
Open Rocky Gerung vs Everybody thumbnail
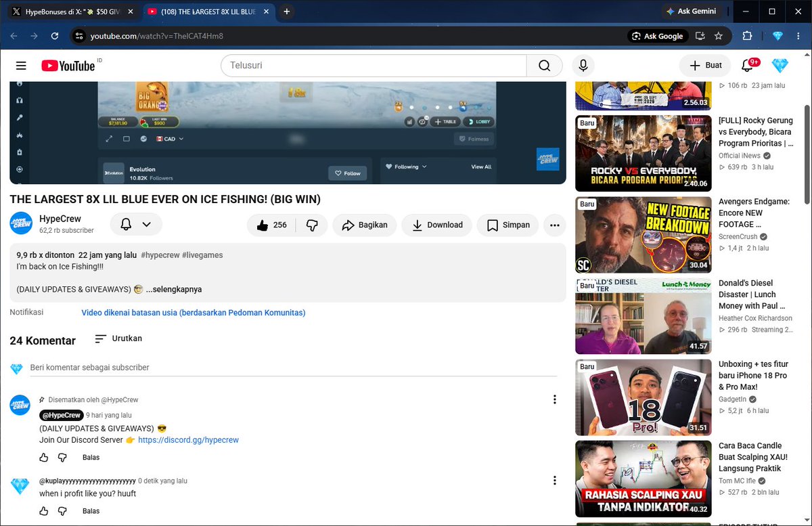click(x=644, y=153)
